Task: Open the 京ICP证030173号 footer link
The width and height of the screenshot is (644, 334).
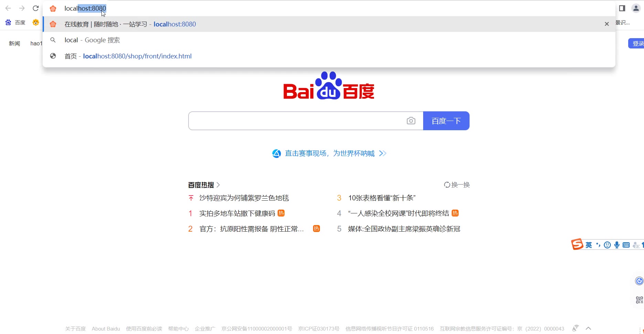Action: click(319, 329)
